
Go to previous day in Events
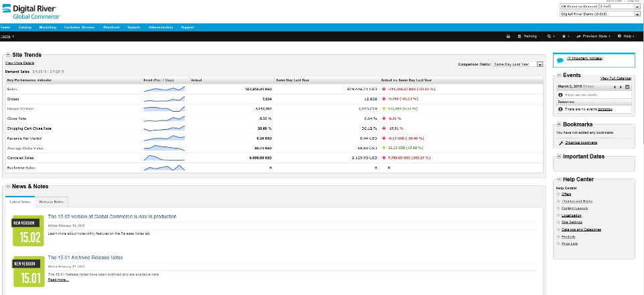(x=615, y=87)
